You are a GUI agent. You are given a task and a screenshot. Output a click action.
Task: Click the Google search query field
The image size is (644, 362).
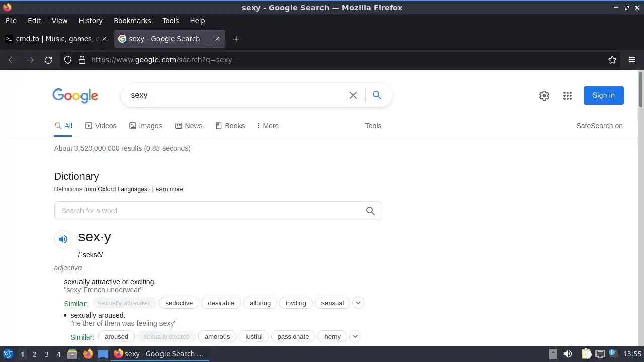point(236,95)
